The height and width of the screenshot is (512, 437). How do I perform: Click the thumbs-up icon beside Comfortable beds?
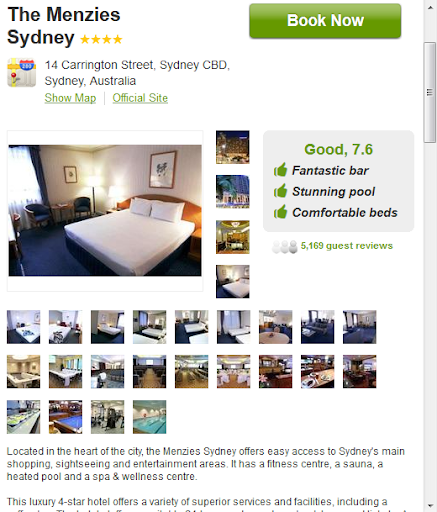pos(280,212)
